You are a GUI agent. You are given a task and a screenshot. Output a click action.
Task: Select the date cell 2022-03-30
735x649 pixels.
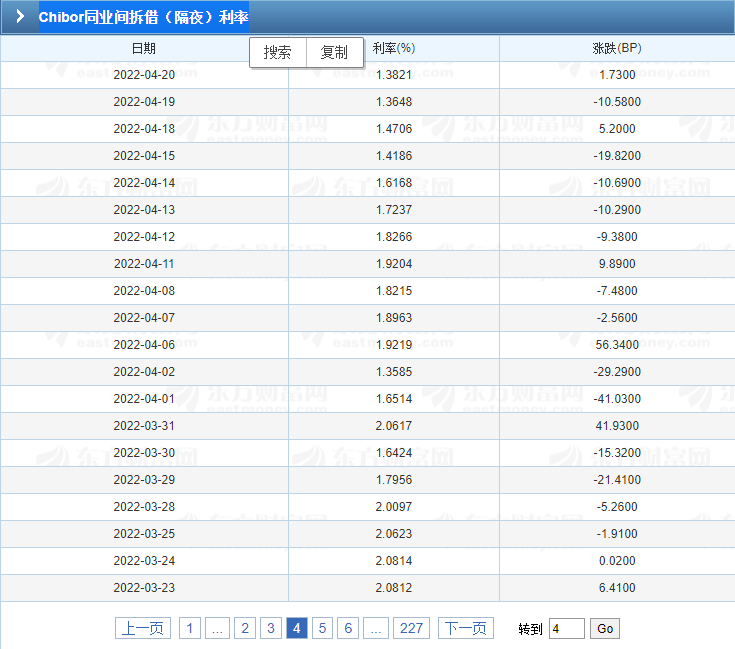pyautogui.click(x=144, y=453)
